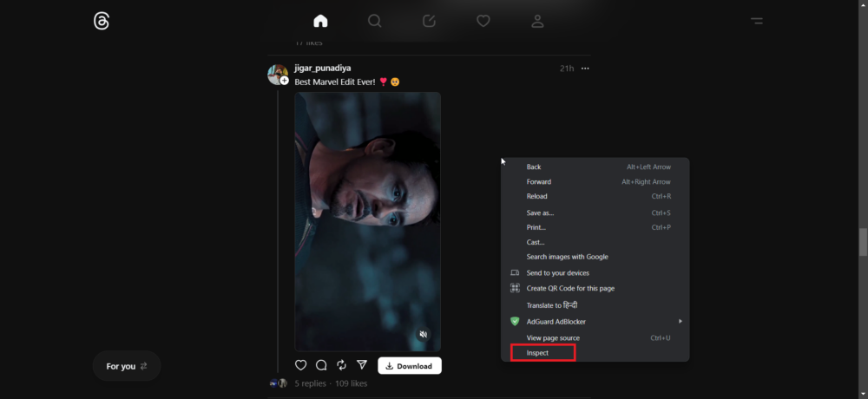Open the reply comment bubble icon
The height and width of the screenshot is (399, 868).
tap(321, 365)
